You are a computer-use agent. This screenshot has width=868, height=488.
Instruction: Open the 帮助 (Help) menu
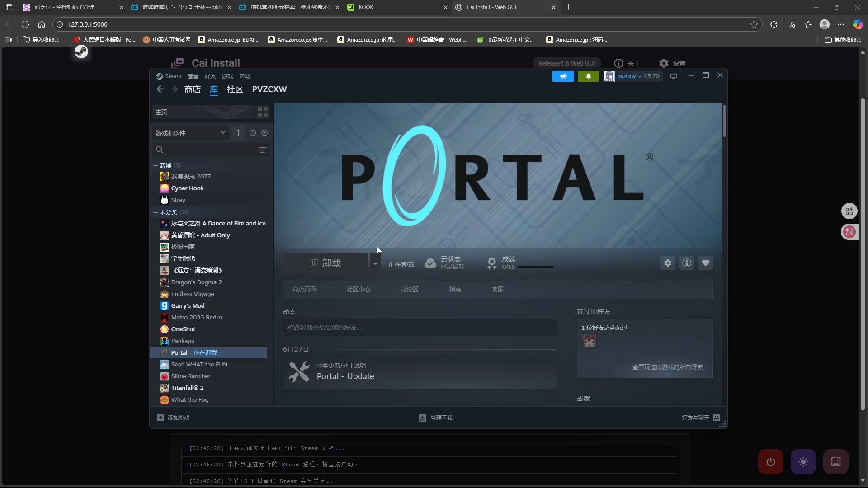point(245,76)
